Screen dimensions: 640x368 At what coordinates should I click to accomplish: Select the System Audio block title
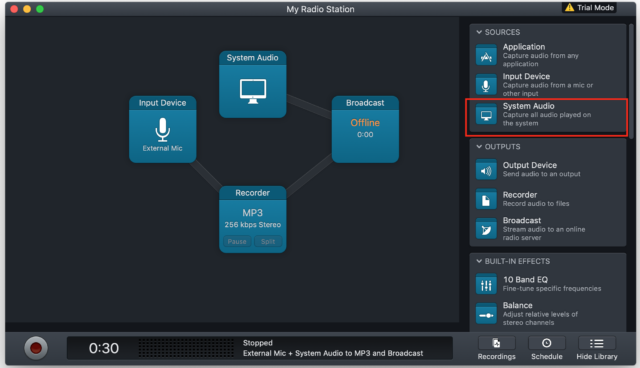253,58
